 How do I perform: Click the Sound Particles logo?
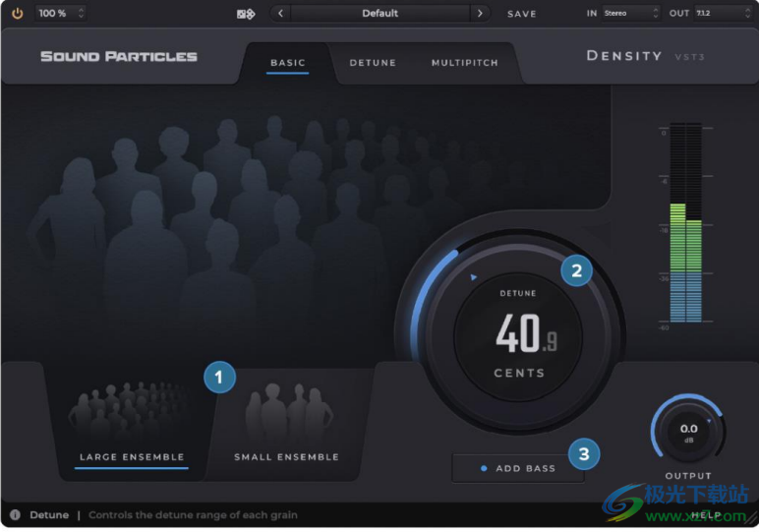[x=118, y=56]
